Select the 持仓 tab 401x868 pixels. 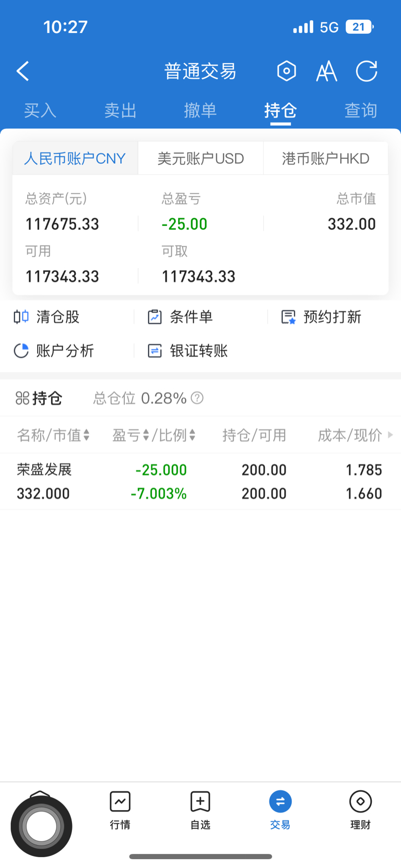coord(280,110)
